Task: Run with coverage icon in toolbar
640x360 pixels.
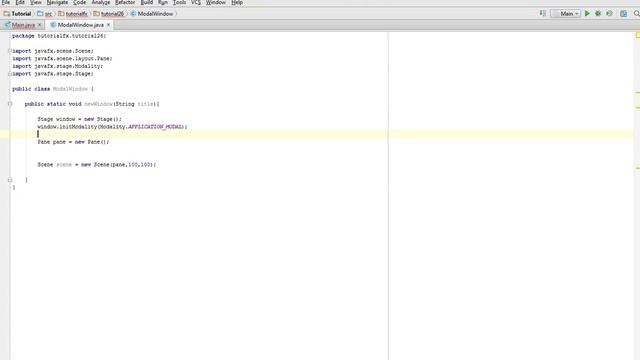Action: 609,13
